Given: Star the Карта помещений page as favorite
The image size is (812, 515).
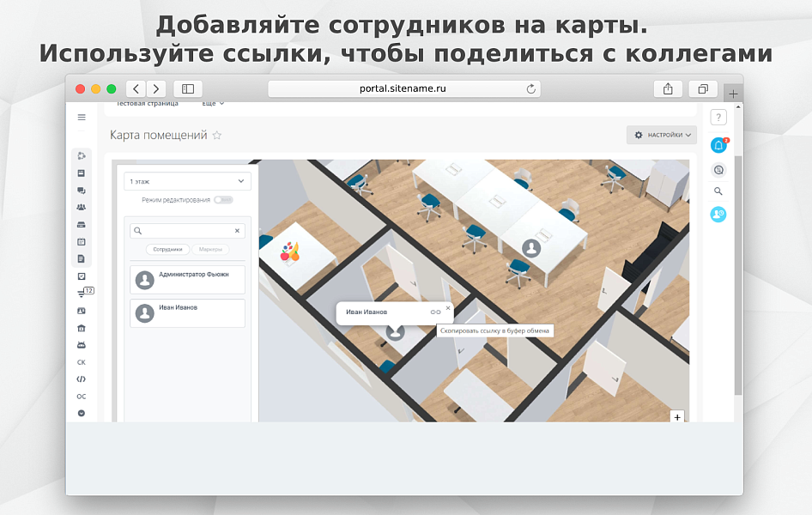Looking at the screenshot, I should pyautogui.click(x=216, y=135).
